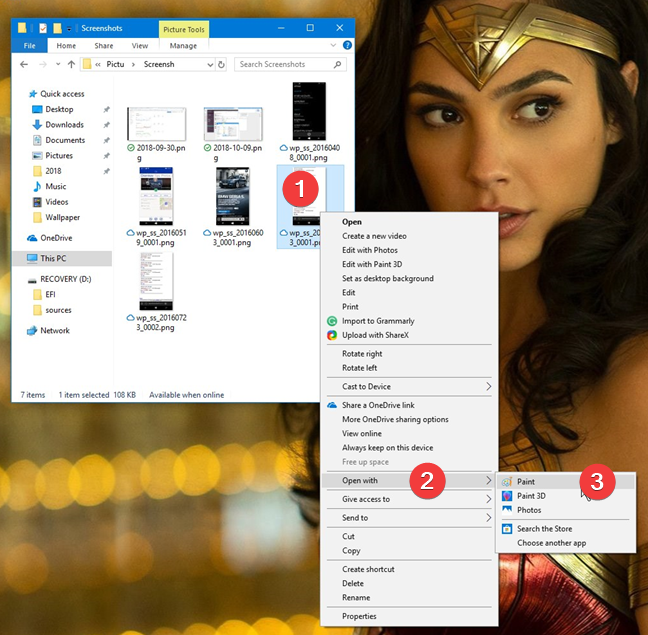
Task: Switch to the Home ribbon tab
Action: (x=66, y=45)
